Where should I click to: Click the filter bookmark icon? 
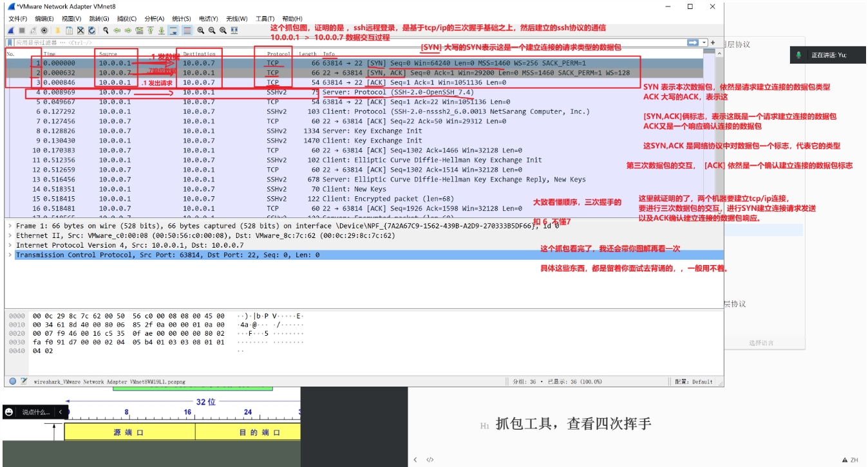(10, 42)
